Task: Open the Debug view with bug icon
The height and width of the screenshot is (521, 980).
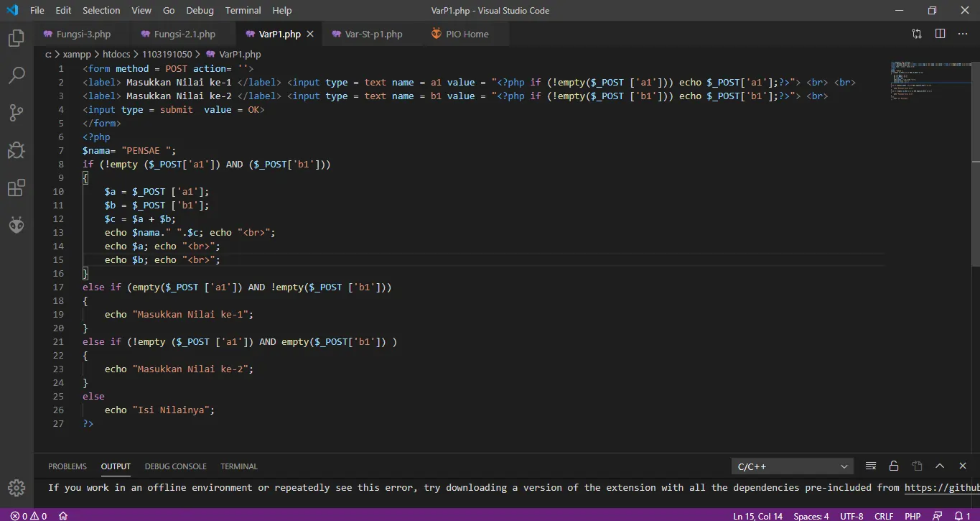Action: click(x=16, y=150)
